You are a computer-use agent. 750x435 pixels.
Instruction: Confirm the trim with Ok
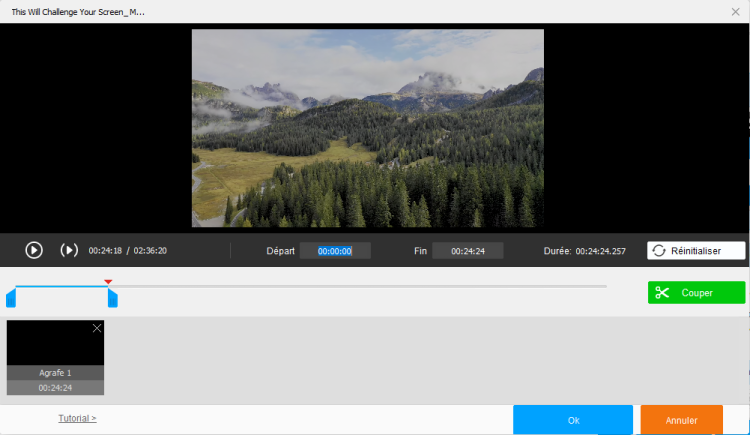pos(573,420)
